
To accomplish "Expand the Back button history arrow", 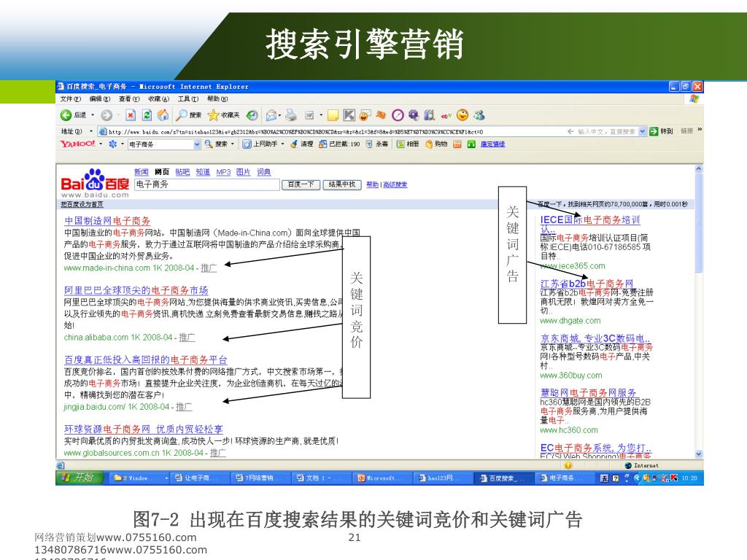I will [93, 114].
